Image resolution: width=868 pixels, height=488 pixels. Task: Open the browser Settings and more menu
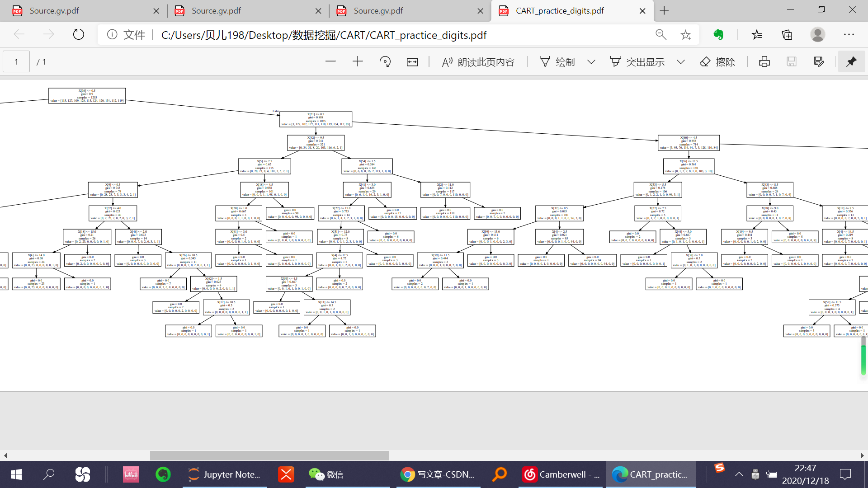pyautogui.click(x=849, y=35)
